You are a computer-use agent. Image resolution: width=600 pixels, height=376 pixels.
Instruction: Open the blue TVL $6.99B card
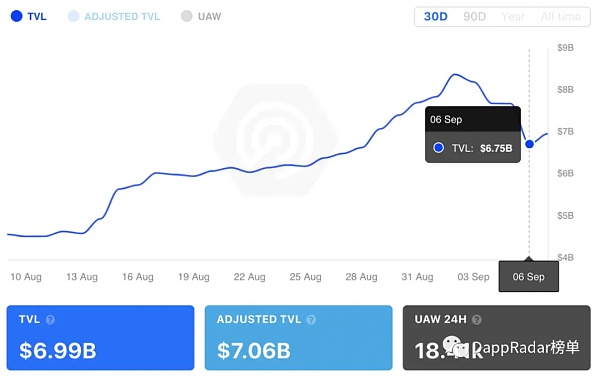coord(100,337)
